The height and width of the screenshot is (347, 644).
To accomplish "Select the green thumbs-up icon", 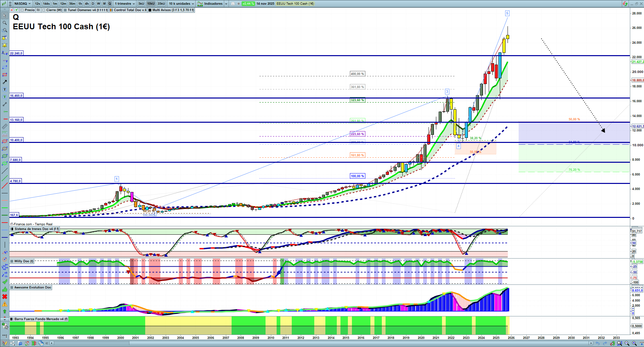I will tap(5, 289).
